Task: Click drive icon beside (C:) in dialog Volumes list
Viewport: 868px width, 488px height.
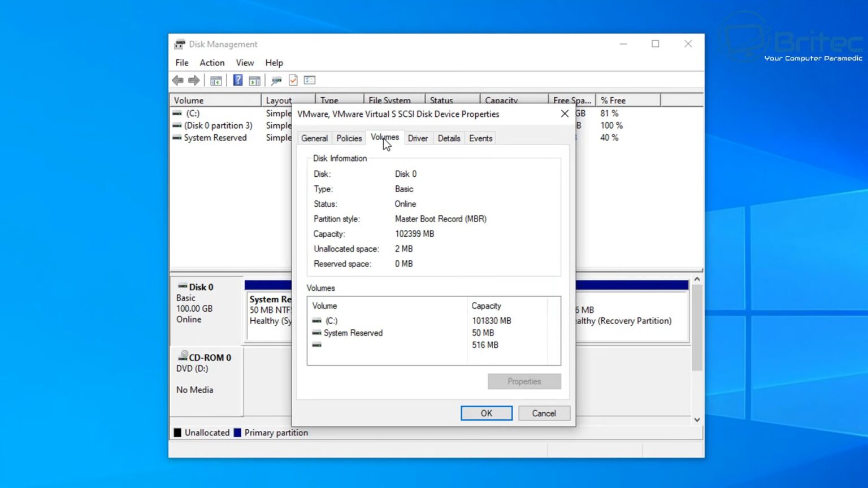Action: pyautogui.click(x=316, y=320)
